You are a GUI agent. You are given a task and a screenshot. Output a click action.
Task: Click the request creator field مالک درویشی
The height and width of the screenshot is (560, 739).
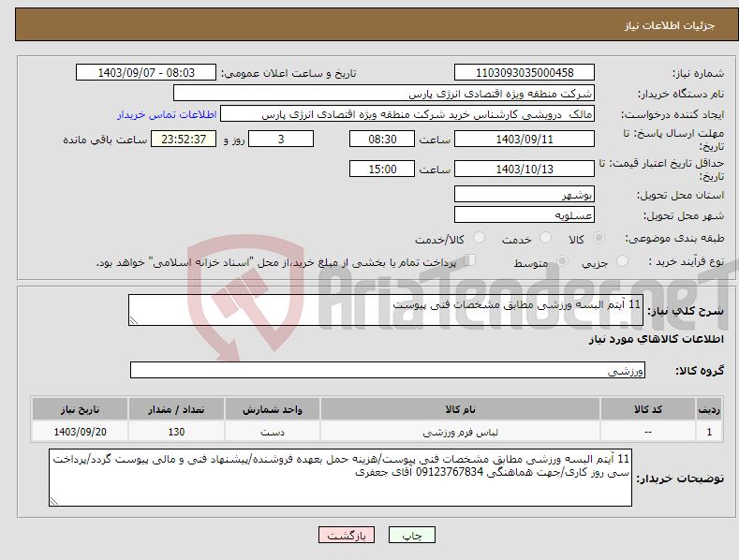click(407, 114)
